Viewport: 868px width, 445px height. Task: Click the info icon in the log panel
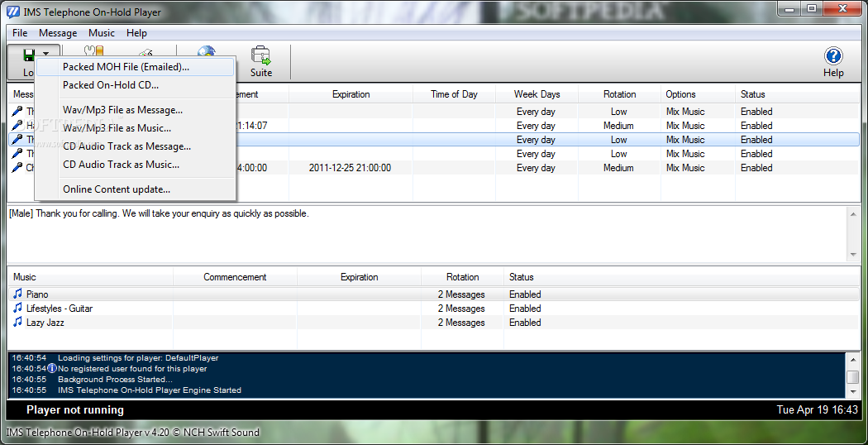point(52,368)
